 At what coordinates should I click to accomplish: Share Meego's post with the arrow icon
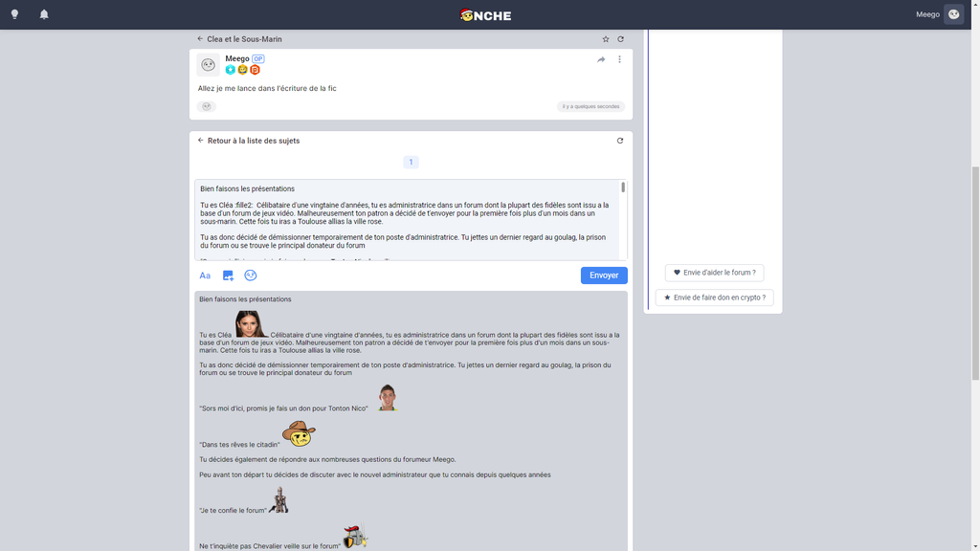[601, 59]
